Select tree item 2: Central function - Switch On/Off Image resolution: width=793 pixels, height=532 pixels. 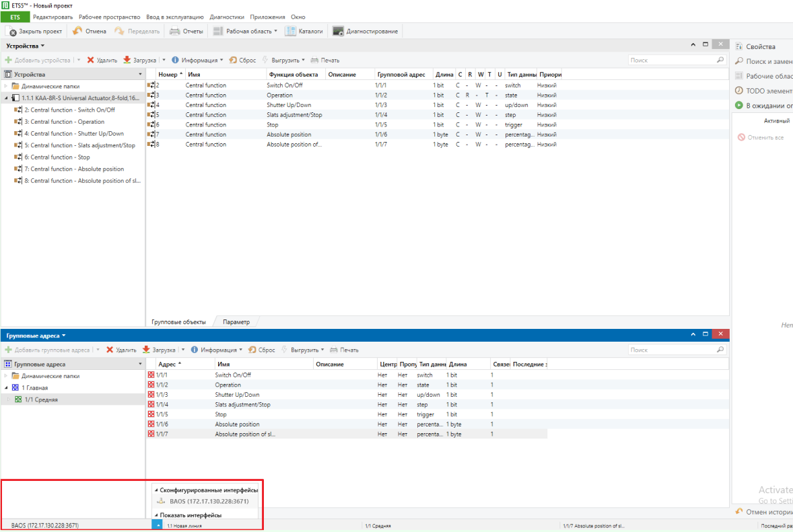click(x=69, y=110)
